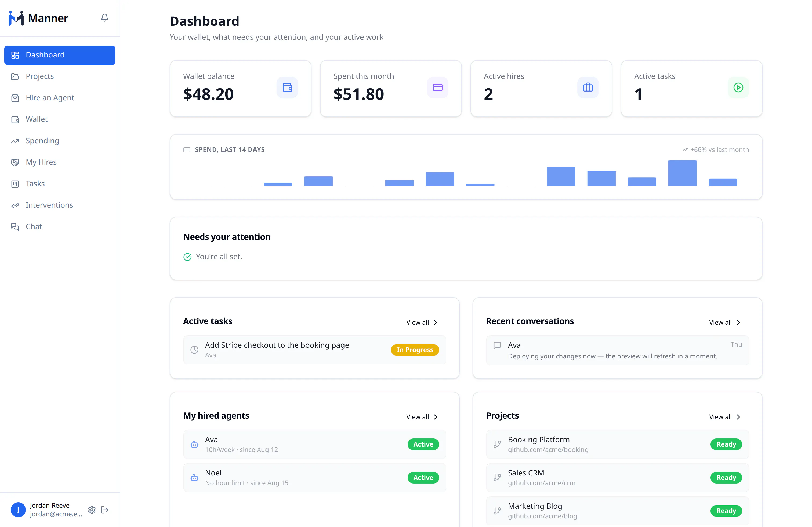Click Noel's Active status badge
Image resolution: width=812 pixels, height=527 pixels.
coord(423,478)
